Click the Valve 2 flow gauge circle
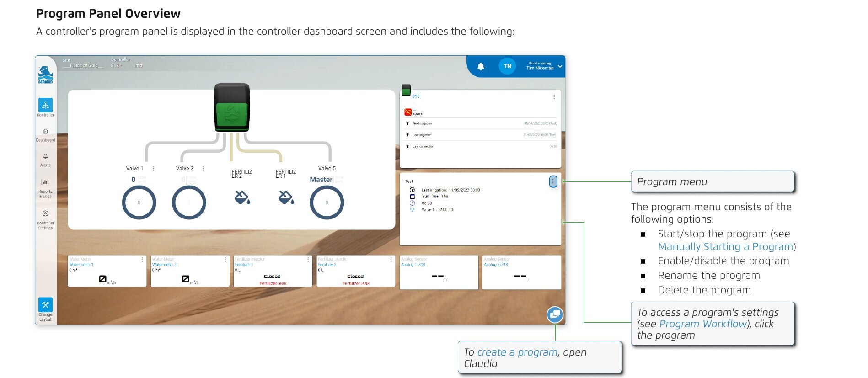 [189, 202]
